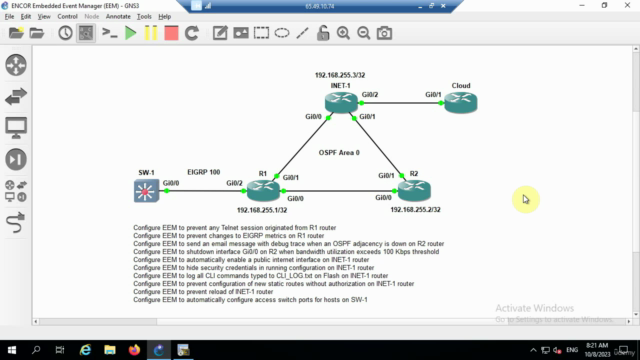The width and height of the screenshot is (640, 360).
Task: Toggle show interface labels icon
Action: 86,33
